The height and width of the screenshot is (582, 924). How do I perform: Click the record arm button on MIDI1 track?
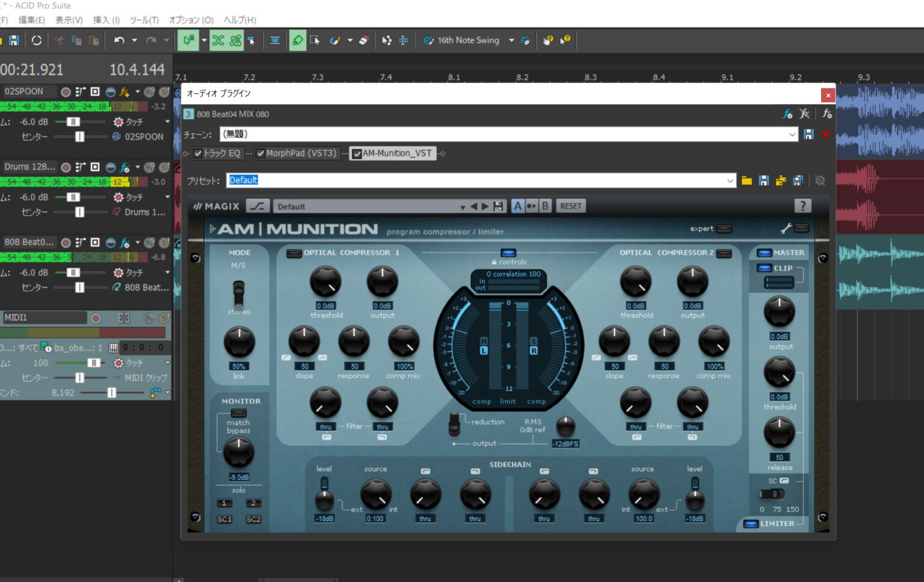click(x=96, y=317)
